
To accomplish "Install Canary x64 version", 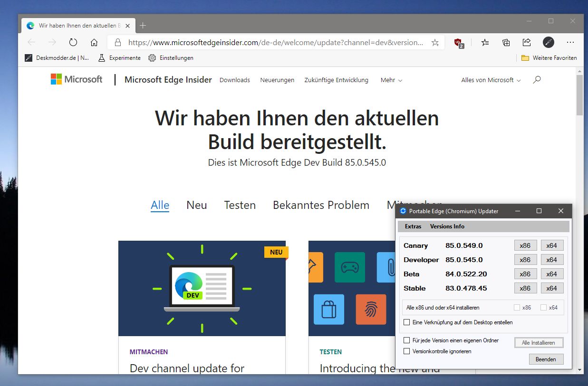I will pyautogui.click(x=552, y=245).
